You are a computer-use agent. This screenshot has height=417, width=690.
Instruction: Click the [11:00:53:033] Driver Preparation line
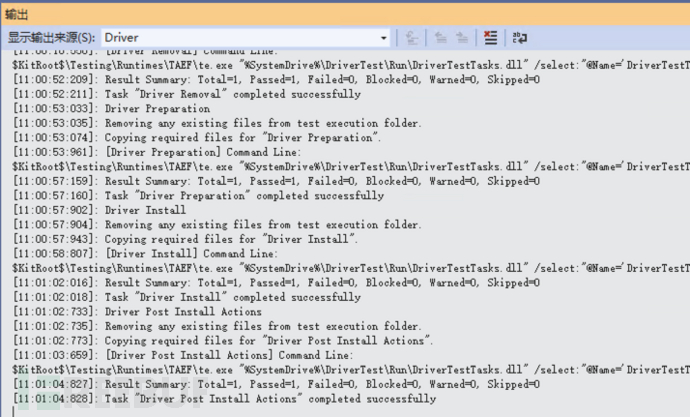click(x=111, y=109)
